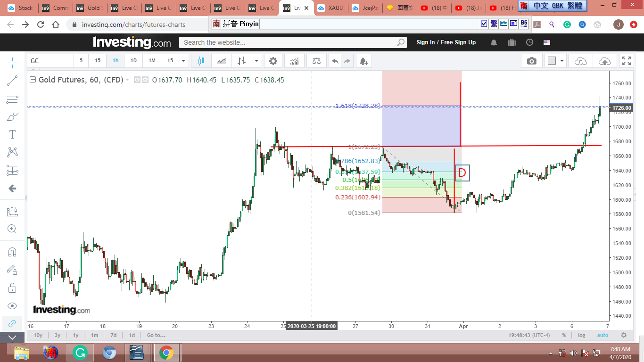Viewport: 644px width, 362px height.
Task: Click the compare symbols scale icon
Action: click(316, 61)
